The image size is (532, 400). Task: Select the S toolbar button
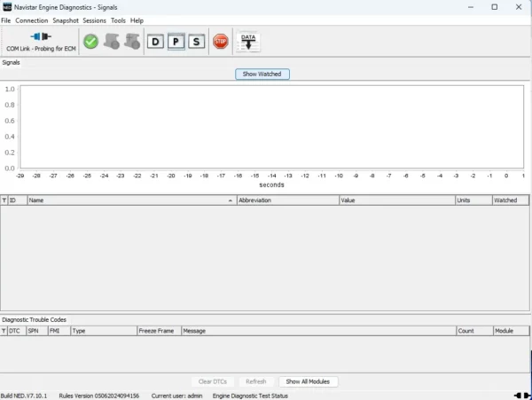click(x=197, y=42)
